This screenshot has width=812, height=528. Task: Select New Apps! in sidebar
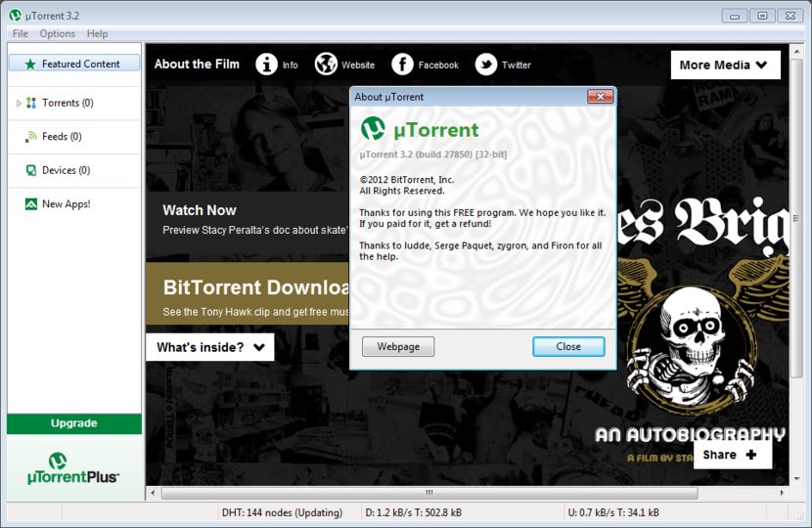[x=74, y=204]
